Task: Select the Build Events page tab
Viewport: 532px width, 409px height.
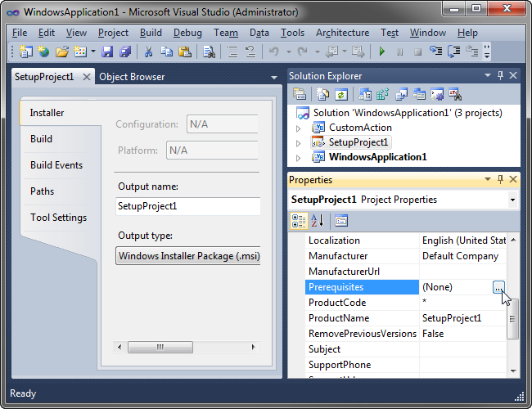Action: pos(56,164)
